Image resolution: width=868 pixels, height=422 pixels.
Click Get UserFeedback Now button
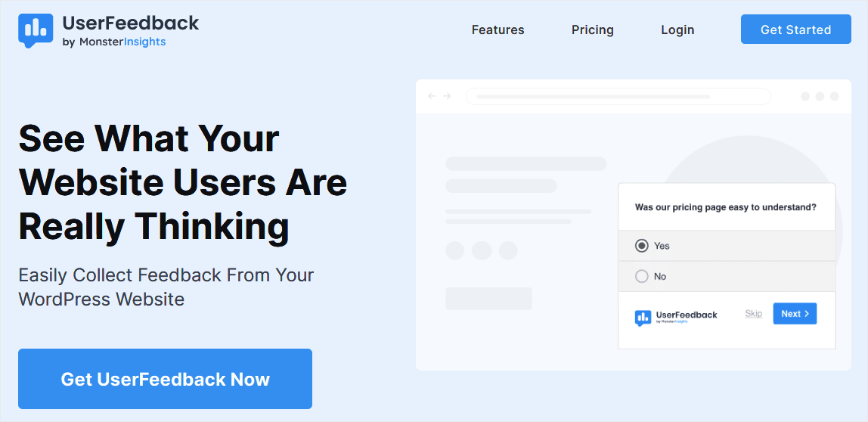pos(165,379)
